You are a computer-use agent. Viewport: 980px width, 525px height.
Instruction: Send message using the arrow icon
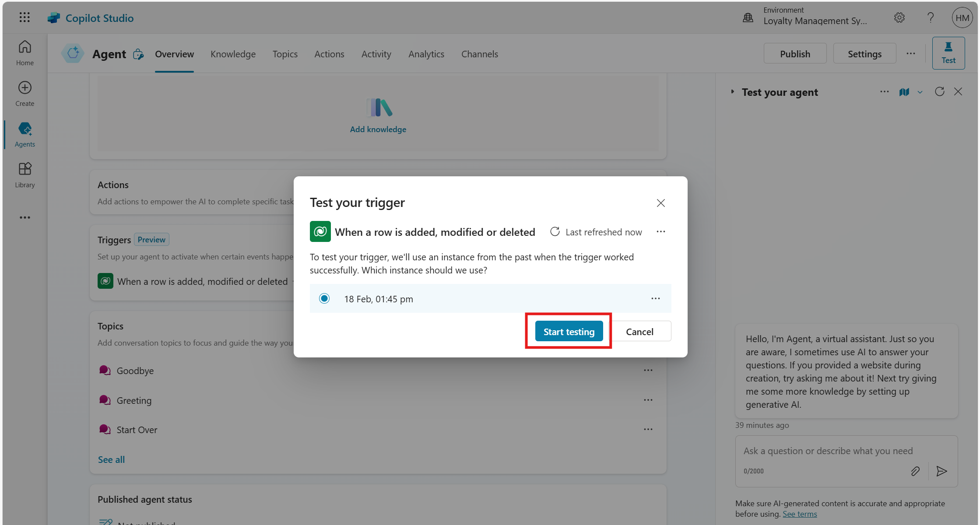coord(941,471)
